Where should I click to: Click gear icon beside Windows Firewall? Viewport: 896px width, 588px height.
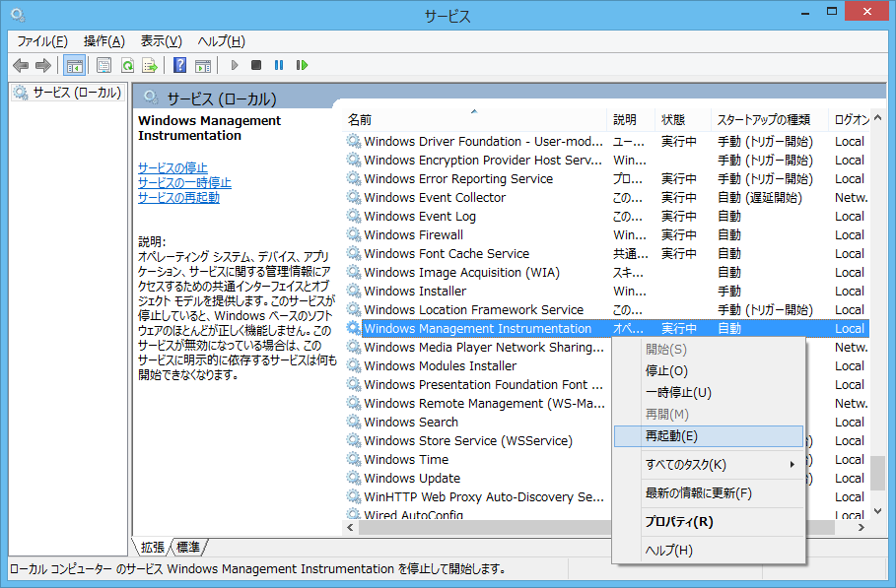[354, 234]
